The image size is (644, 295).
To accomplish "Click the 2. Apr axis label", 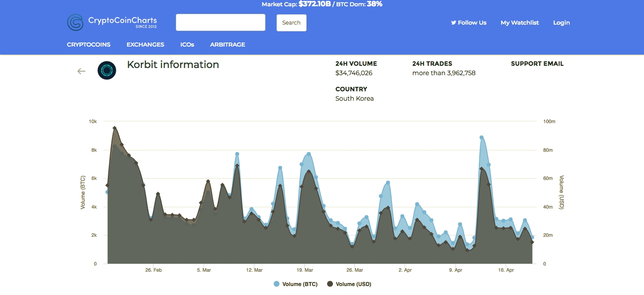I will click(405, 270).
